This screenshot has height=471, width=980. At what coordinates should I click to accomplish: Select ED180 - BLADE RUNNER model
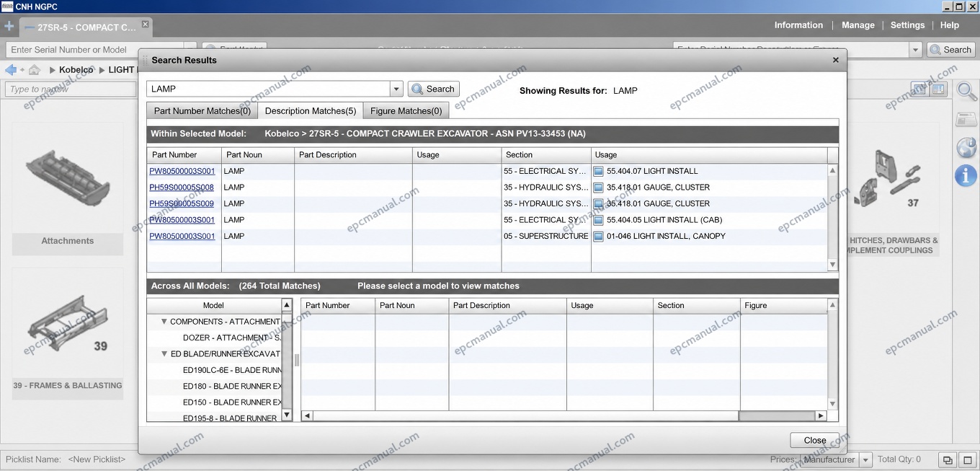(x=231, y=386)
